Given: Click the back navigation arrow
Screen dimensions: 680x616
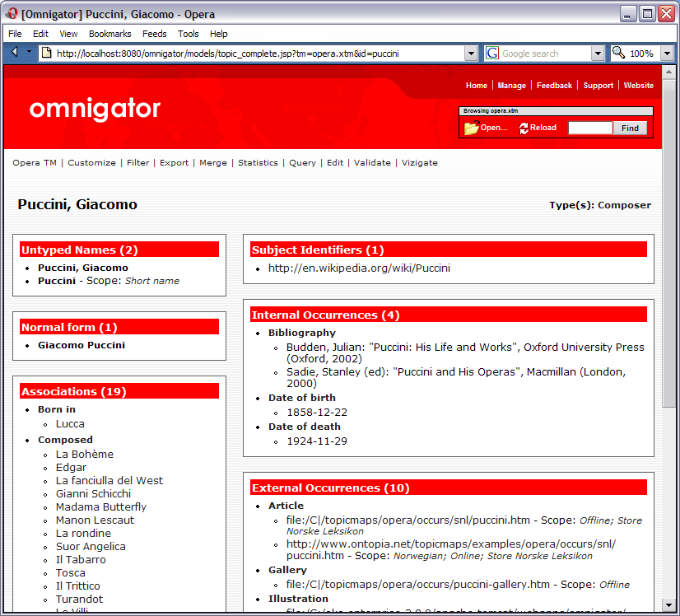Looking at the screenshot, I should coord(15,53).
